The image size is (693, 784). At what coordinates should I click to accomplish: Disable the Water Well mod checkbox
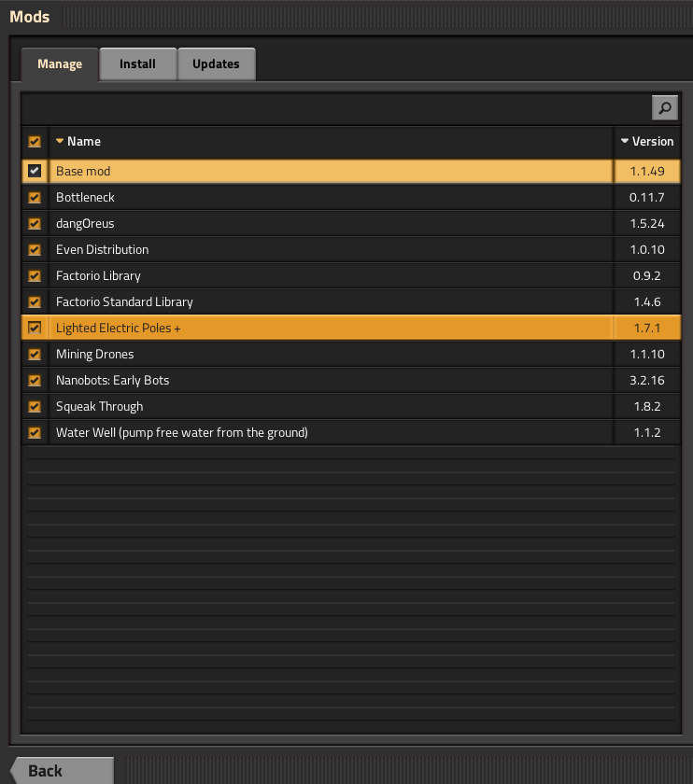coord(35,432)
